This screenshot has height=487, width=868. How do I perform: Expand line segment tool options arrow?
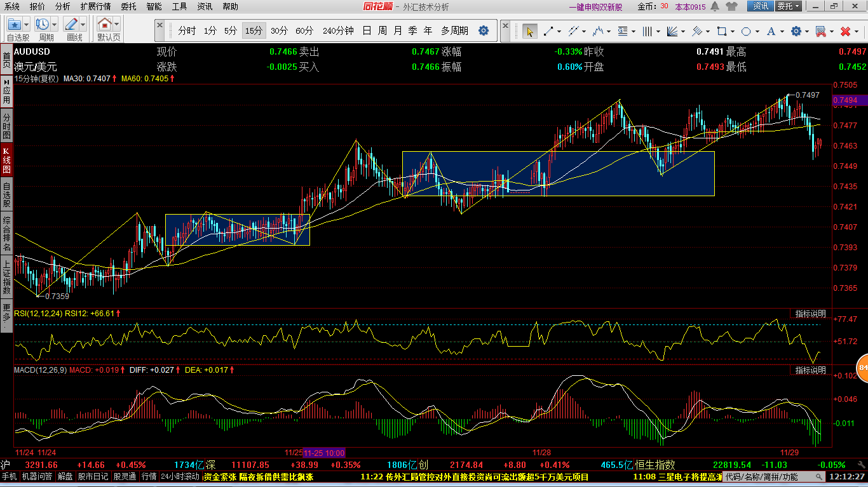click(558, 31)
